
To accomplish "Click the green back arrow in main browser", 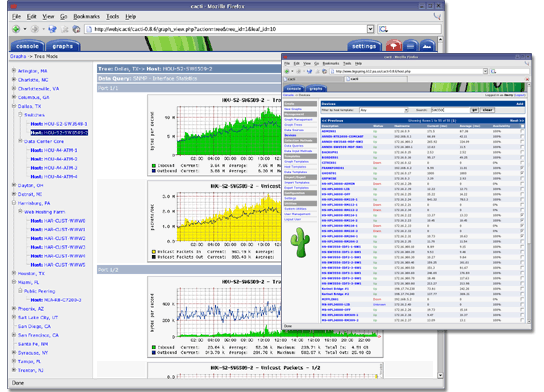I will click(x=16, y=29).
